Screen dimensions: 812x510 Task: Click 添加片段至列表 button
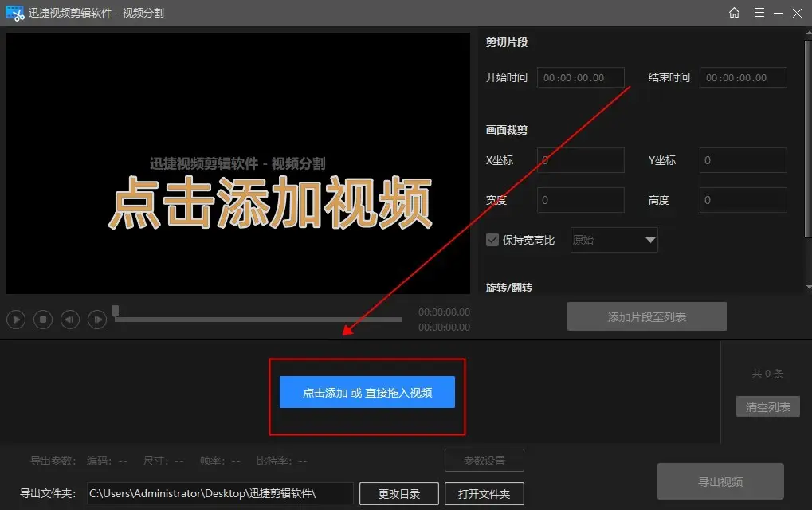647,316
